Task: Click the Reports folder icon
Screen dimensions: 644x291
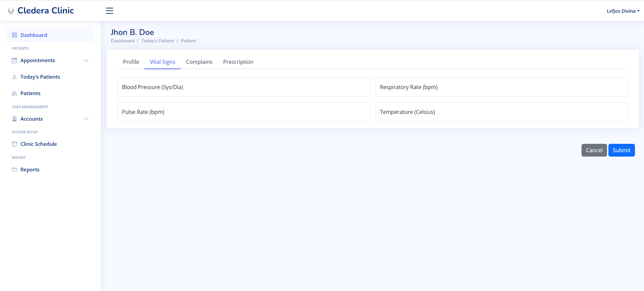Action: pos(14,169)
